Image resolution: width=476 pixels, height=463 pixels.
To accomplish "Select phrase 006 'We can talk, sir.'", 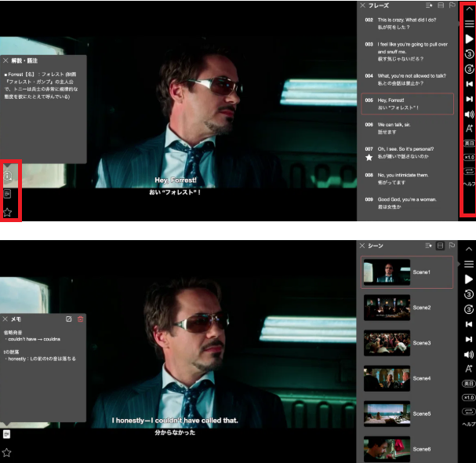I will [x=407, y=128].
